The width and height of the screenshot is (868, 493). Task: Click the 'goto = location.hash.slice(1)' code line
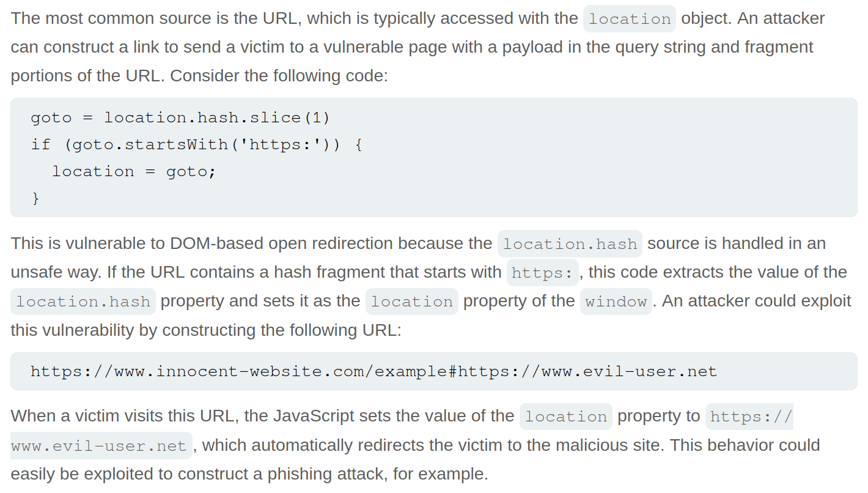tap(180, 117)
